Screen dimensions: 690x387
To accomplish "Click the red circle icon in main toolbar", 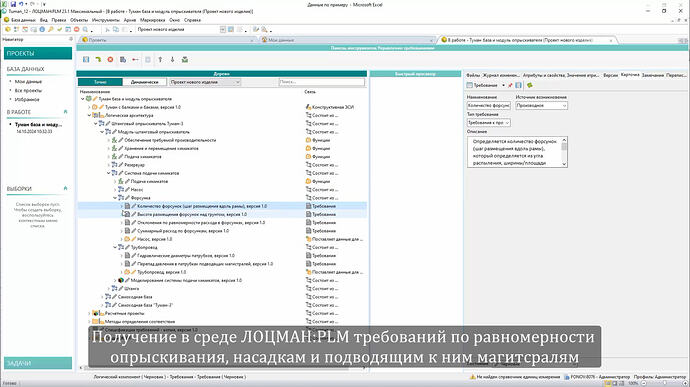I will click(77, 29).
